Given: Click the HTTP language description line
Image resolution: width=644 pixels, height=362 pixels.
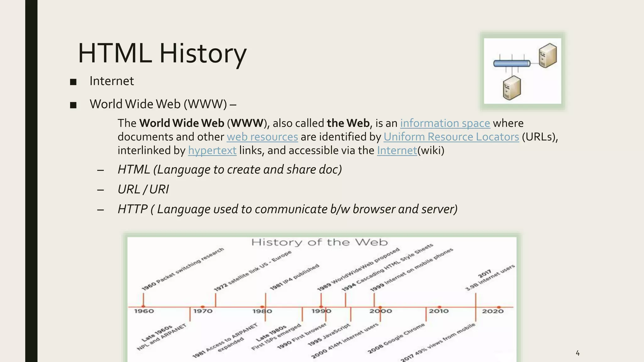Looking at the screenshot, I should 287,209.
